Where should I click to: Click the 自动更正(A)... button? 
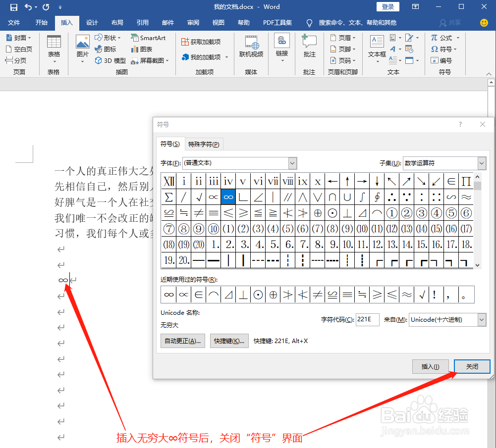[182, 341]
